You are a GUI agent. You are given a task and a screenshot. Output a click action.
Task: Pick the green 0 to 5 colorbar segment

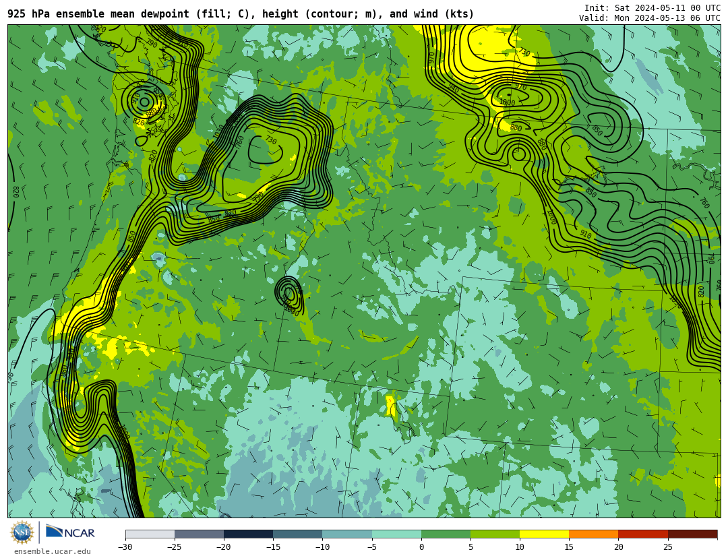tap(446, 534)
